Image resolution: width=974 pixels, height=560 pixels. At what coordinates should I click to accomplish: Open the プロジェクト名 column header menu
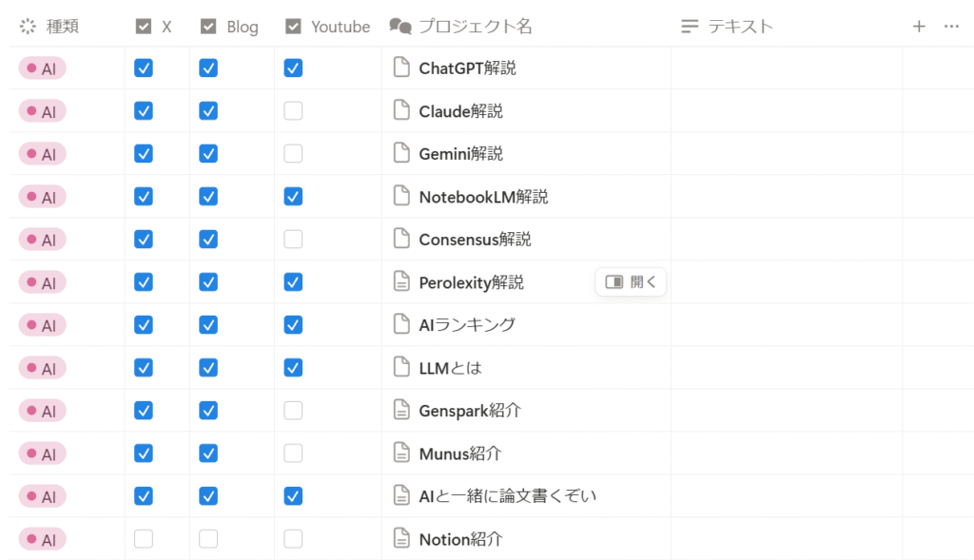(475, 27)
